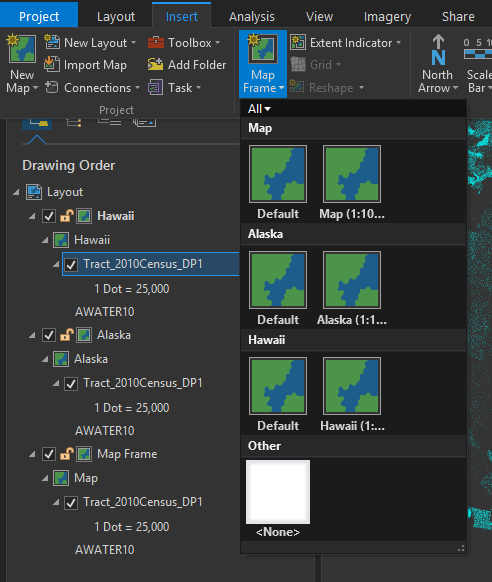This screenshot has width=492, height=582.
Task: Click the New Layout icon
Action: point(52,42)
